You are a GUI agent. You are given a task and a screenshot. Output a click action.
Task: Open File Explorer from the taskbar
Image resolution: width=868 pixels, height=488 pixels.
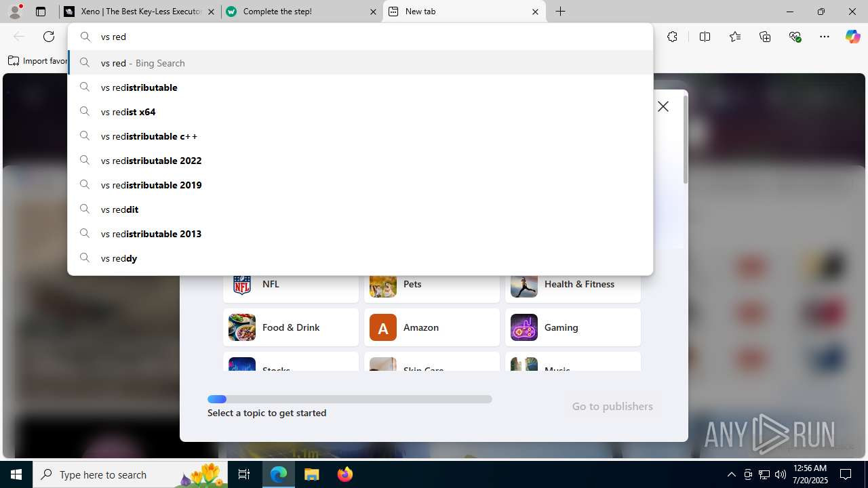[311, 474]
